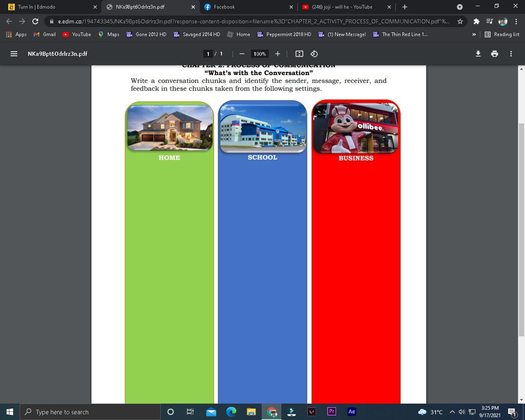Open Adobe Premiere Pro from taskbar
The width and height of the screenshot is (525, 420).
tap(331, 412)
